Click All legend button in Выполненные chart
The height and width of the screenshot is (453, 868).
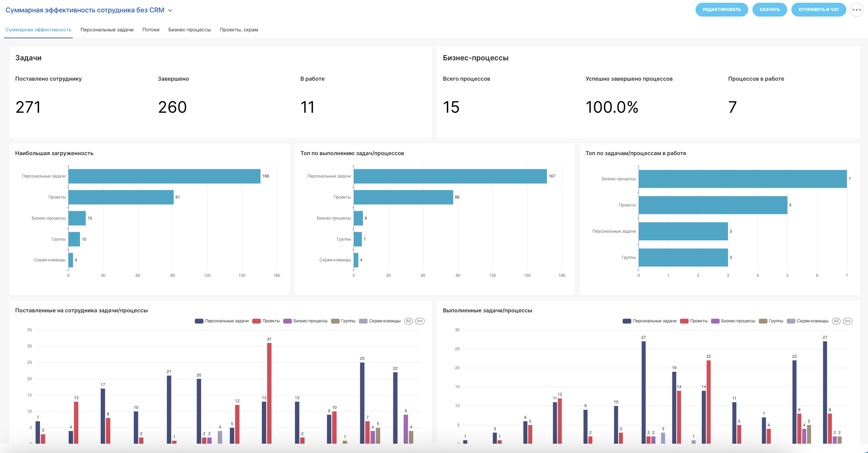[836, 321]
